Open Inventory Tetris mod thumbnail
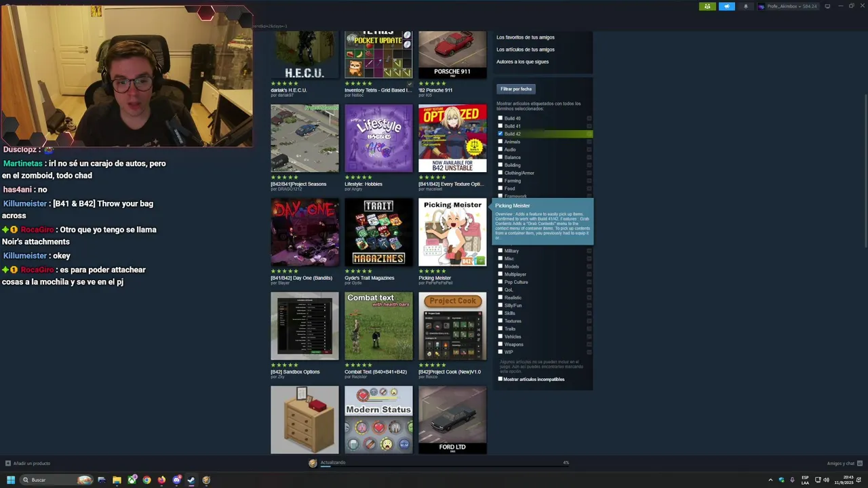Screen dimensions: 868x488 (378, 54)
